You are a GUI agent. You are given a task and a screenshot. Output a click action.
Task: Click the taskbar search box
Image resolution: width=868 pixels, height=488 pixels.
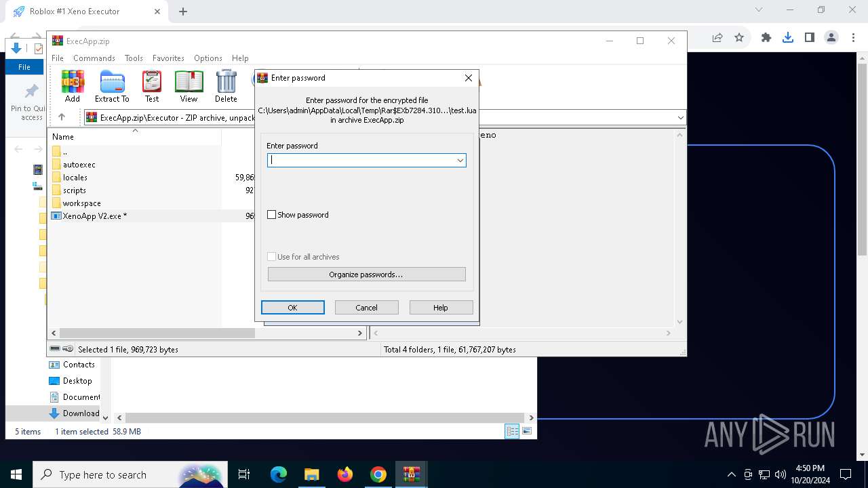[x=130, y=474]
